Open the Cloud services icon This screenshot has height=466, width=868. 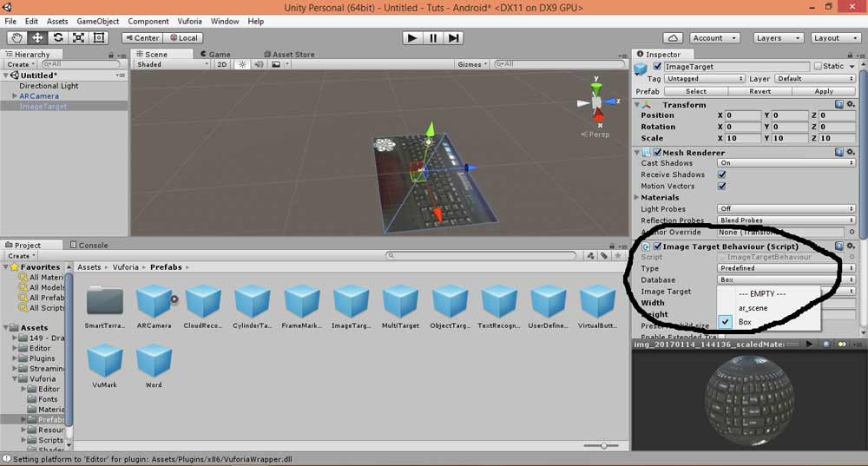click(x=673, y=37)
